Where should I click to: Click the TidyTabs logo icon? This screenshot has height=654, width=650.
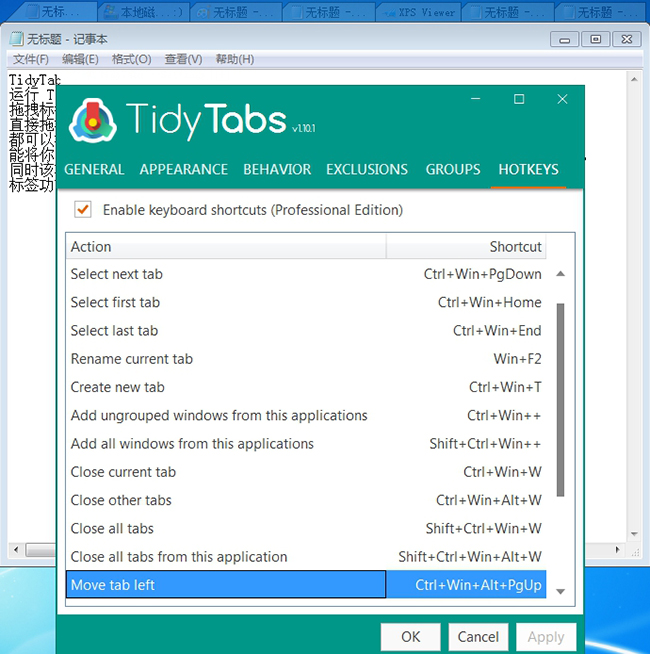click(93, 121)
